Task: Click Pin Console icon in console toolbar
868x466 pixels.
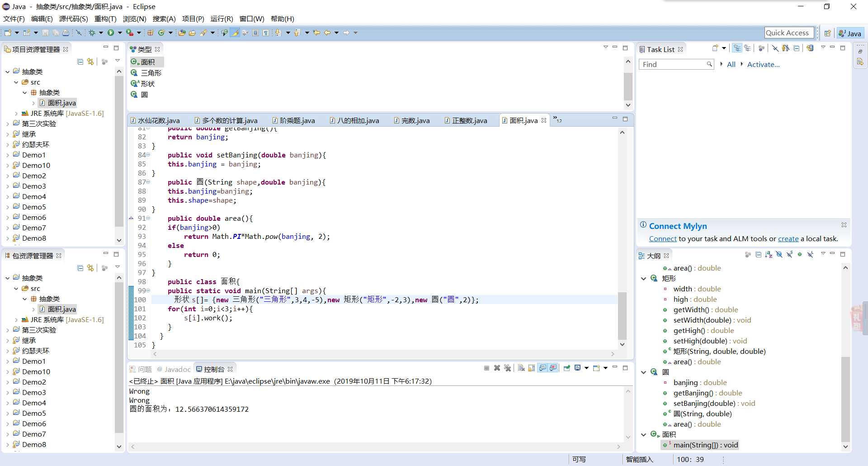Action: (567, 368)
